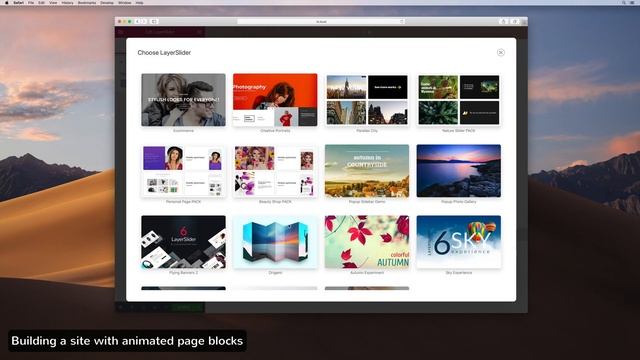Viewport: 640px width, 360px height.
Task: Open the Develop menu
Action: pyautogui.click(x=107, y=2)
